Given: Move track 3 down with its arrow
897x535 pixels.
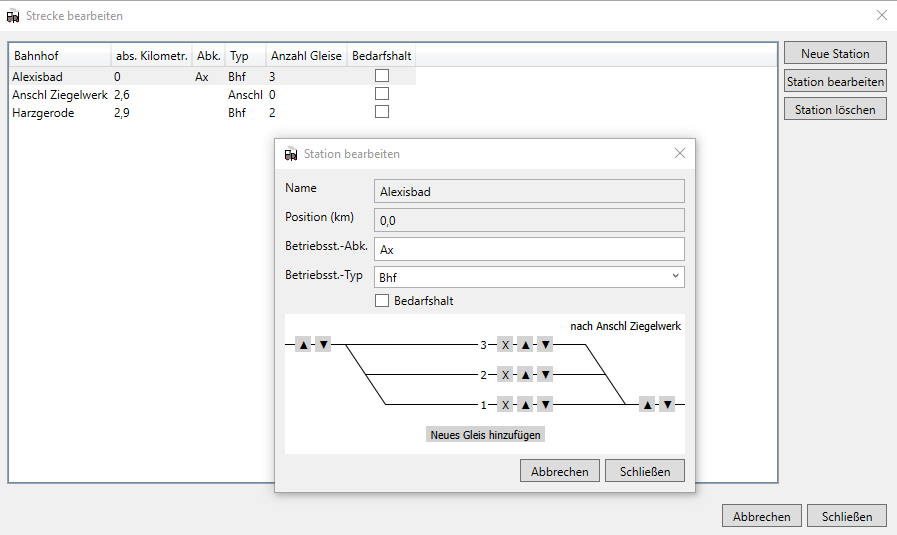Looking at the screenshot, I should 545,344.
